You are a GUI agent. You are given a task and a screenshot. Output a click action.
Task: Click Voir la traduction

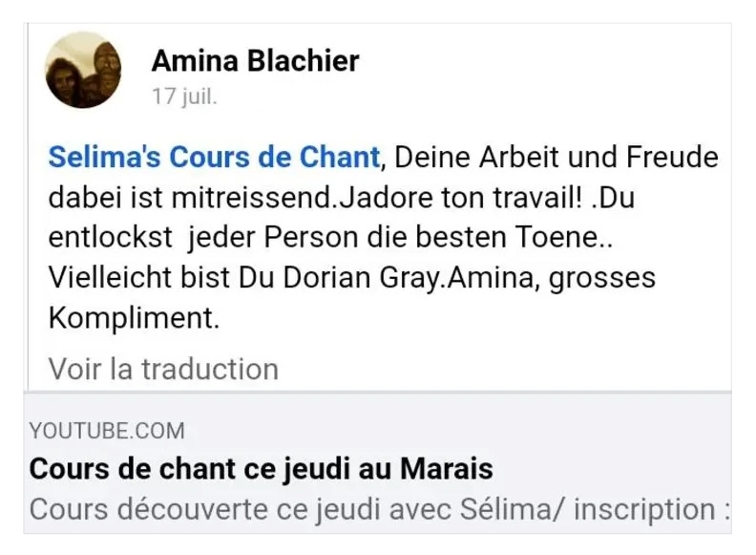[x=163, y=369]
